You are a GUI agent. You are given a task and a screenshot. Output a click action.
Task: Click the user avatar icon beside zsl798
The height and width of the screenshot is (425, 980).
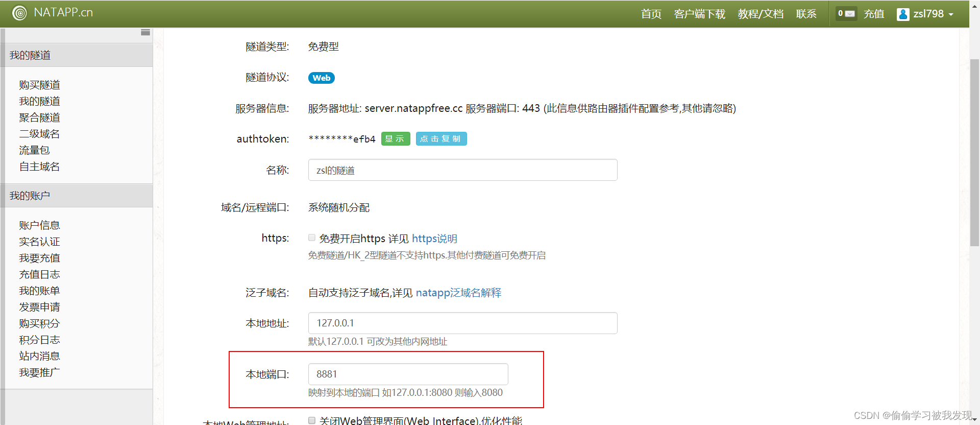[903, 14]
